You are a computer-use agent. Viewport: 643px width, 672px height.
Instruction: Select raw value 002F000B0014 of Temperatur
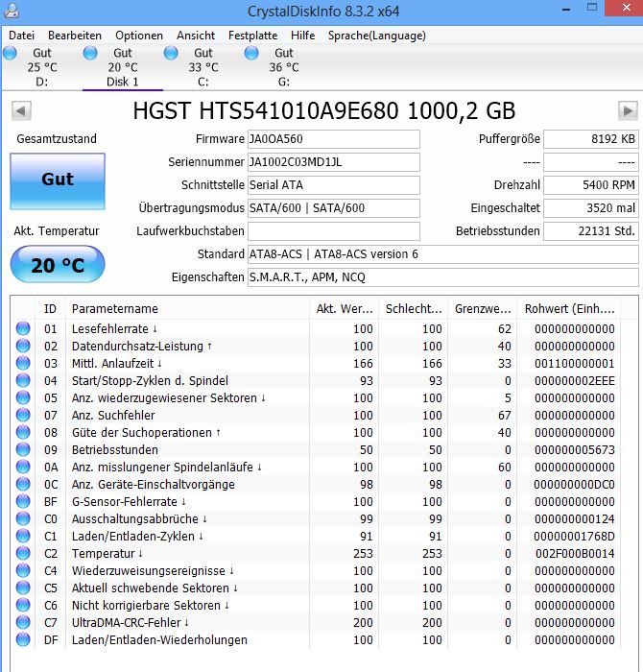[575, 553]
